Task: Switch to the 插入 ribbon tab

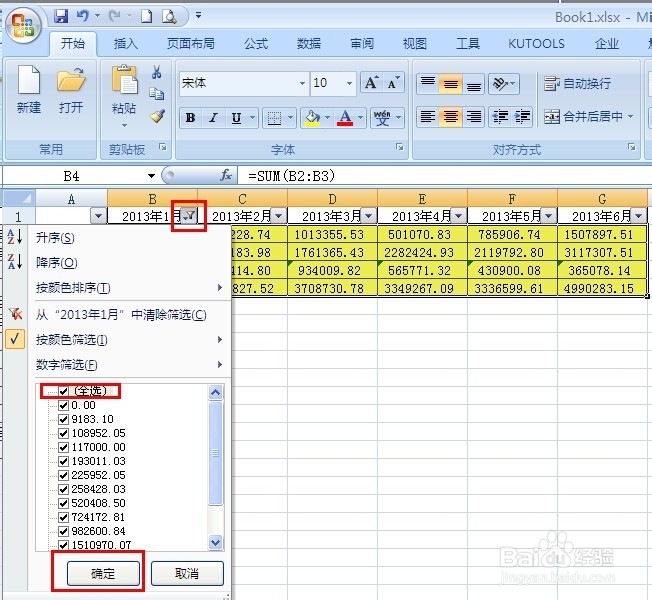Action: (x=126, y=44)
